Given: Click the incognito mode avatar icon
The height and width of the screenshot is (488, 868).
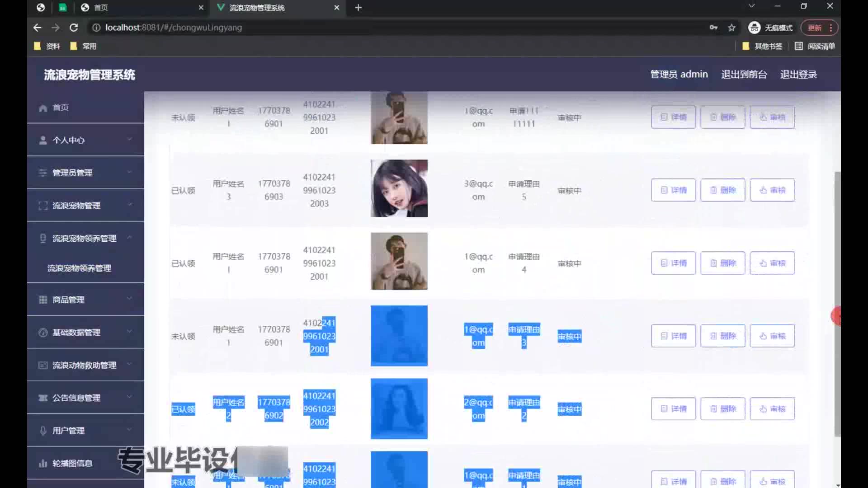Looking at the screenshot, I should click(754, 28).
